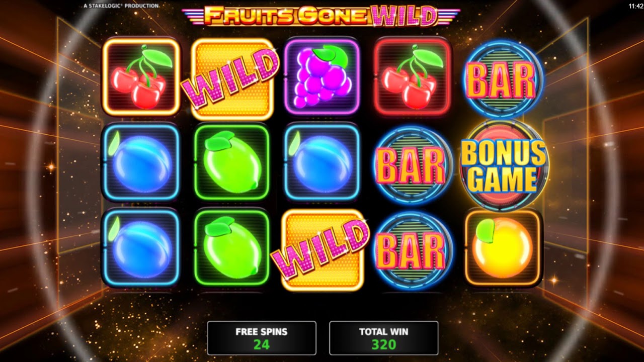Click the purple grapes symbol
Viewport: 644px width, 362px height.
tap(322, 76)
